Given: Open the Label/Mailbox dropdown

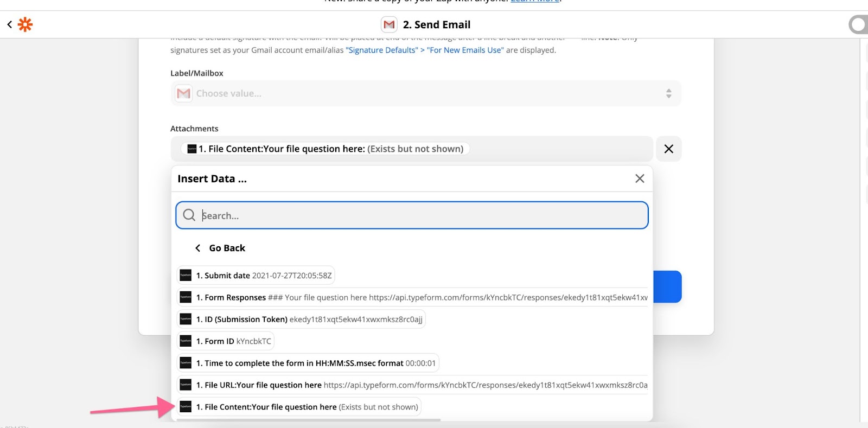Looking at the screenshot, I should 426,93.
